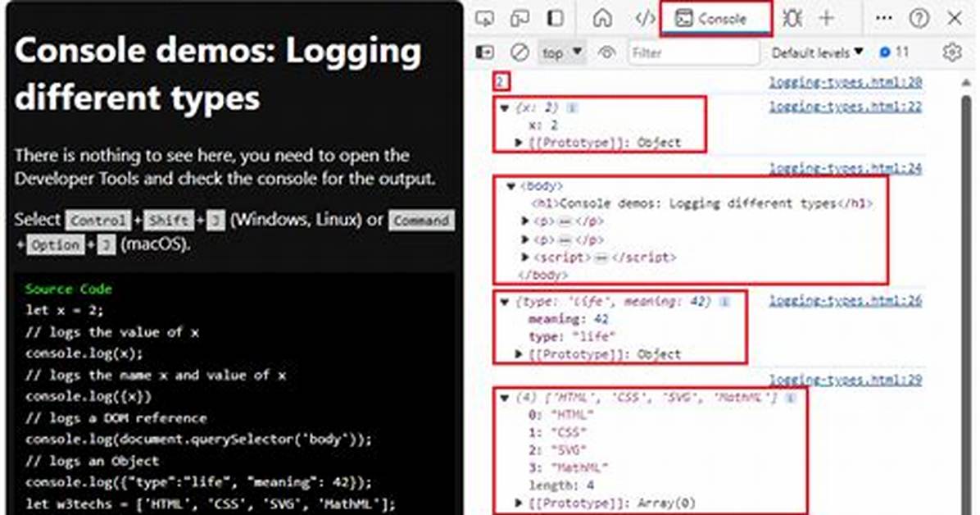Open the bug Issues tool icon
The image size is (980, 515).
pyautogui.click(x=792, y=18)
